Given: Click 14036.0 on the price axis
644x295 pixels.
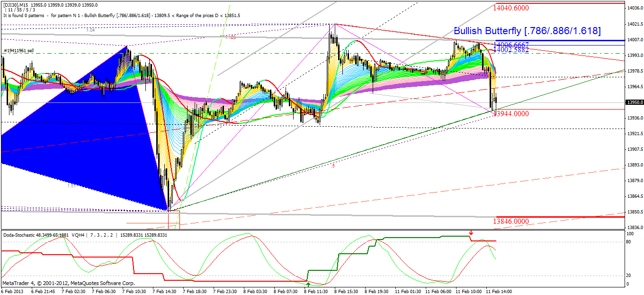Looking at the screenshot, I should (x=634, y=8).
